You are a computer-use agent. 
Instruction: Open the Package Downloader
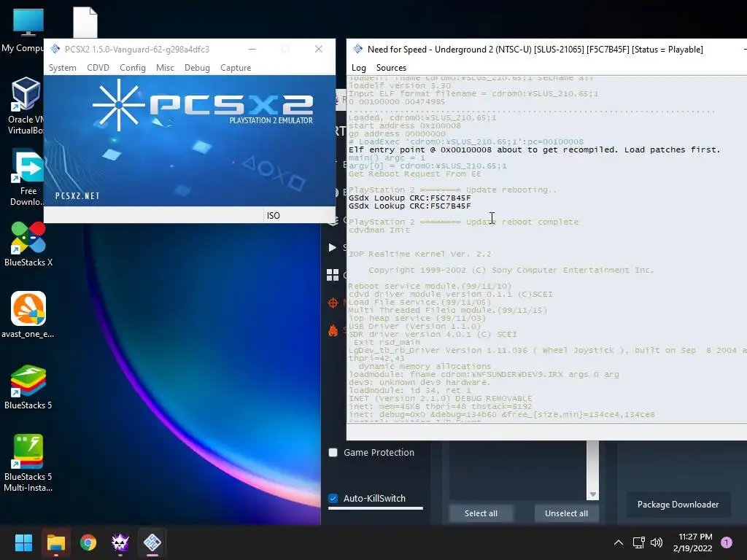click(678, 505)
